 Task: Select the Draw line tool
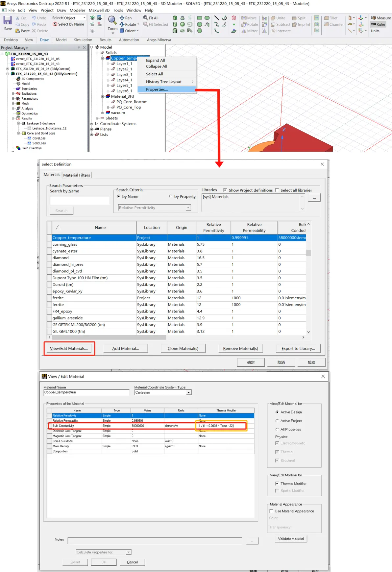pyautogui.click(x=217, y=18)
